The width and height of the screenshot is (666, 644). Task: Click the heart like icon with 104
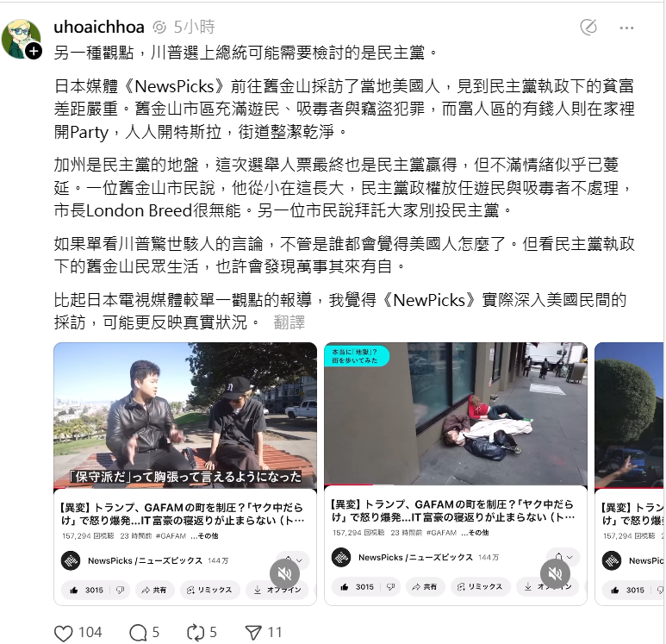coord(64,633)
